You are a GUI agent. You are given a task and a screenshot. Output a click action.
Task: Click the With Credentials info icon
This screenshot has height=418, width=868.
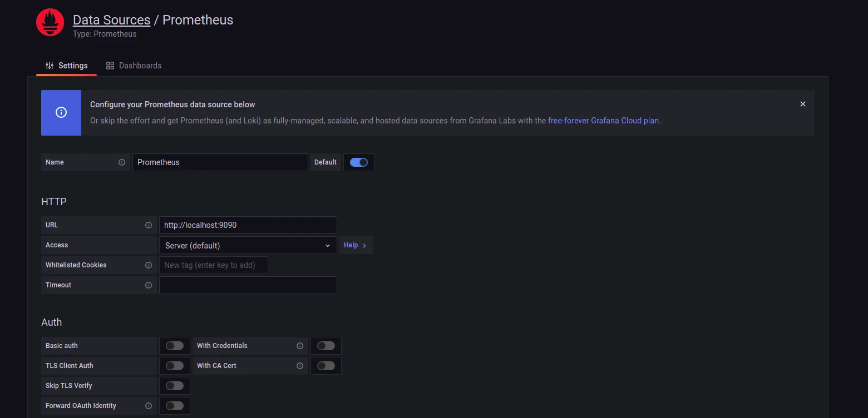click(300, 345)
